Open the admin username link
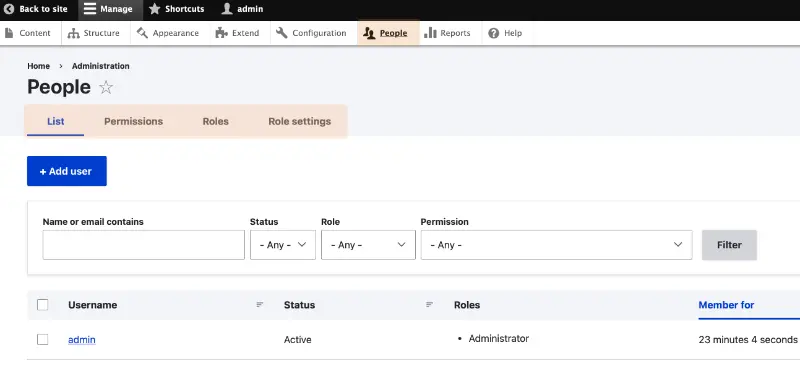 82,339
